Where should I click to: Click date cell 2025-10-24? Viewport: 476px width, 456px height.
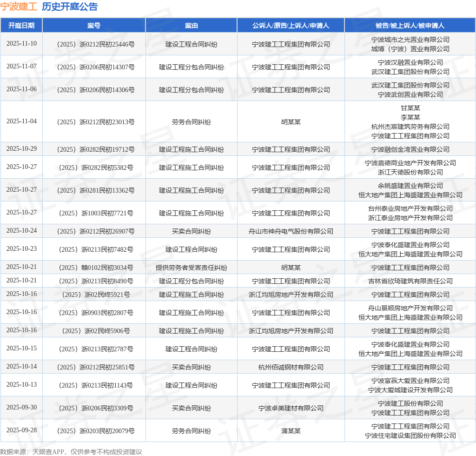tap(21, 231)
